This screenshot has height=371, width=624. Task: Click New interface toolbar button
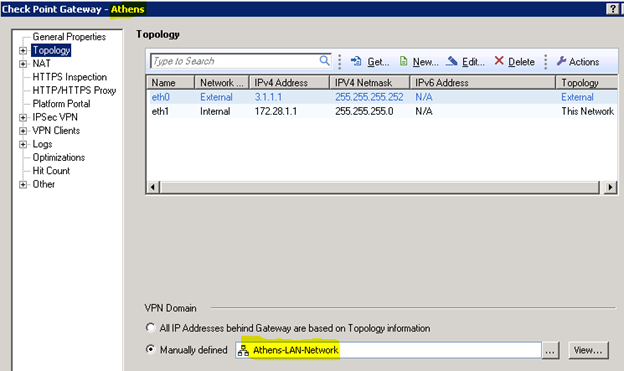tap(419, 61)
